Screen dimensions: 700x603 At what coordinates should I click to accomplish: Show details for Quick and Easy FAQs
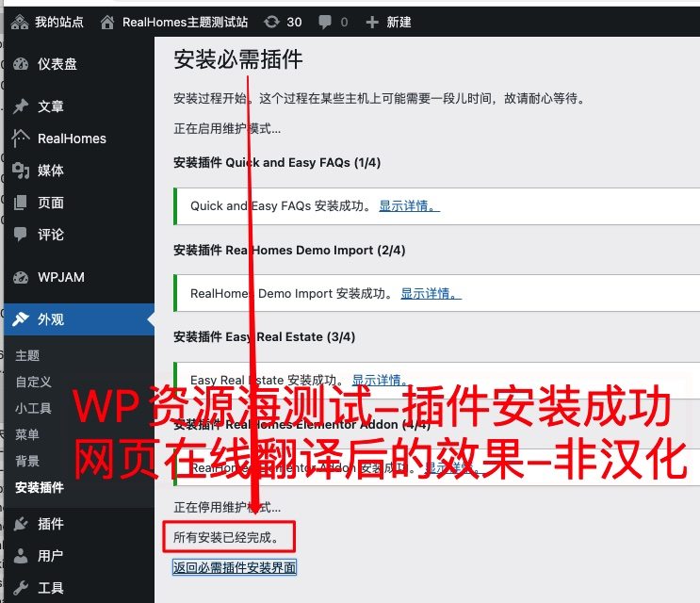pos(409,205)
